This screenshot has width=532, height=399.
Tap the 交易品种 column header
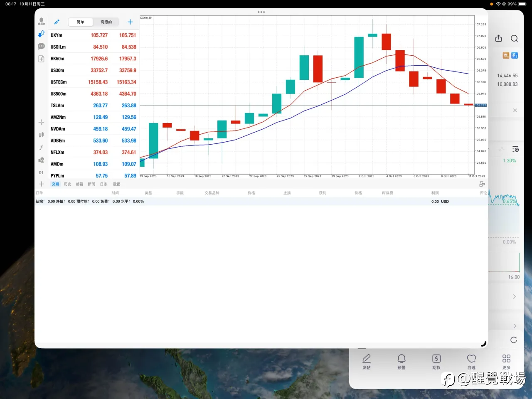[212, 193]
